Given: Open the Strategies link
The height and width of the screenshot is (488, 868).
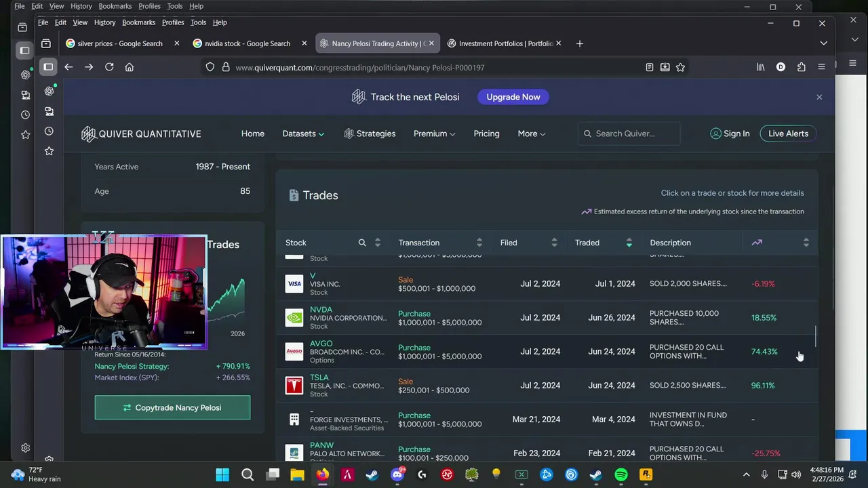Looking at the screenshot, I should (370, 134).
